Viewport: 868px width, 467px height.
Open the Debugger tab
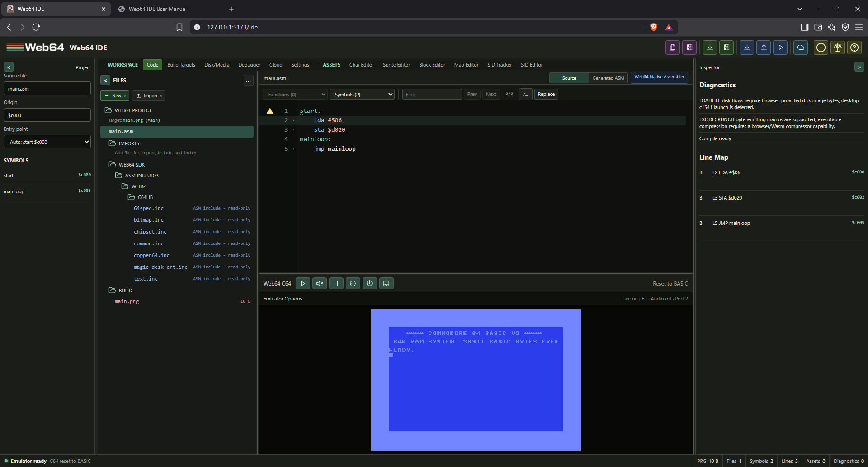(249, 65)
